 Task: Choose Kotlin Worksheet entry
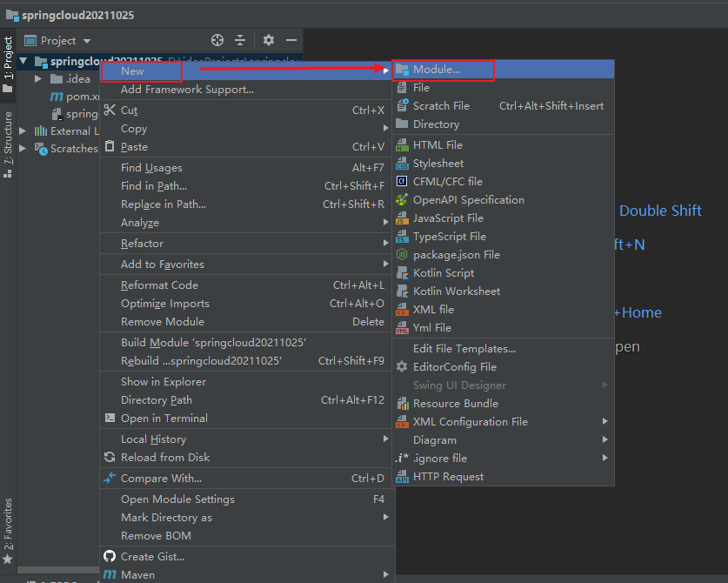pos(504,291)
